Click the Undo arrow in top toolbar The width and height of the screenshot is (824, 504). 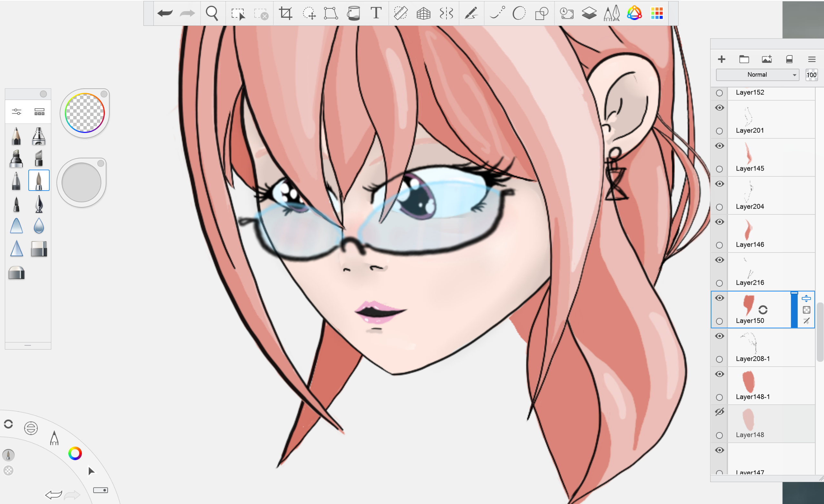click(x=165, y=13)
